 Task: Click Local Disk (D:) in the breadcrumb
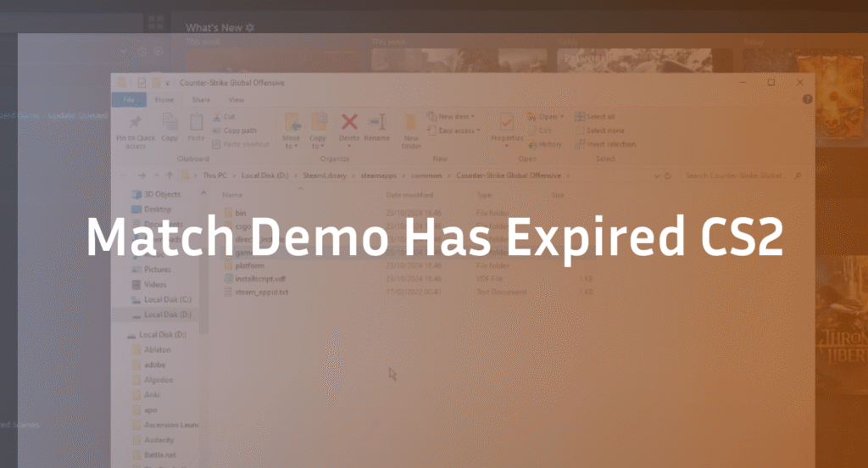[x=264, y=175]
